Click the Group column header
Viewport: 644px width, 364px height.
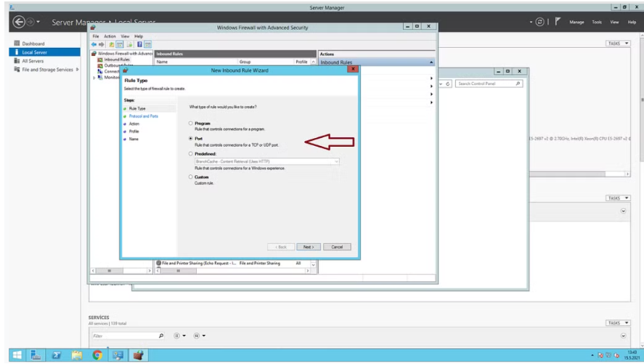click(266, 62)
